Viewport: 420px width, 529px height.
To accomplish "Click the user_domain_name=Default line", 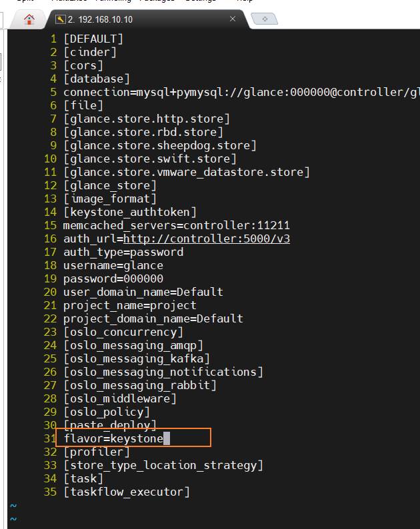I will (143, 292).
